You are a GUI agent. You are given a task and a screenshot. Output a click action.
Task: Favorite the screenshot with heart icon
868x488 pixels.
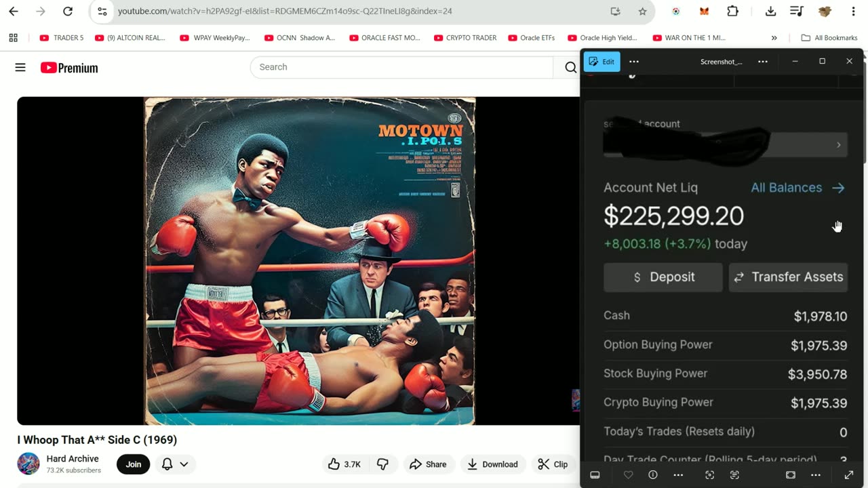629,475
